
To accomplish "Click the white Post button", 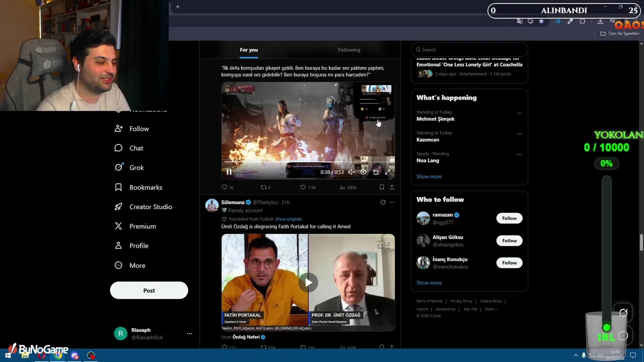I will (149, 291).
